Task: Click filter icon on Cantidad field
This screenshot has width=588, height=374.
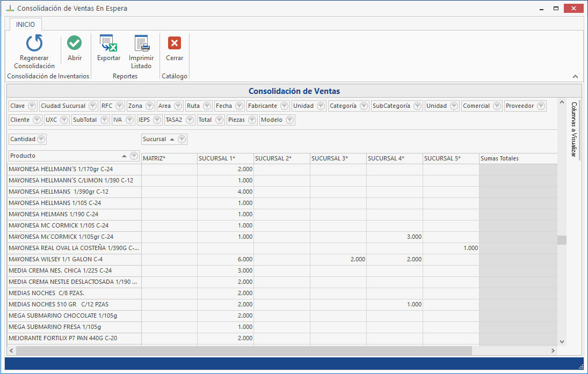Action: (41, 140)
